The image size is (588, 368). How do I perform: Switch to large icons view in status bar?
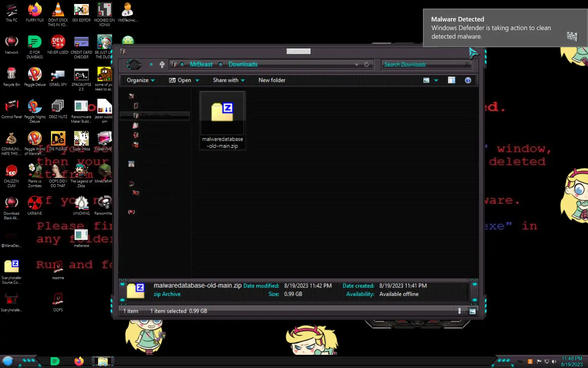point(473,311)
